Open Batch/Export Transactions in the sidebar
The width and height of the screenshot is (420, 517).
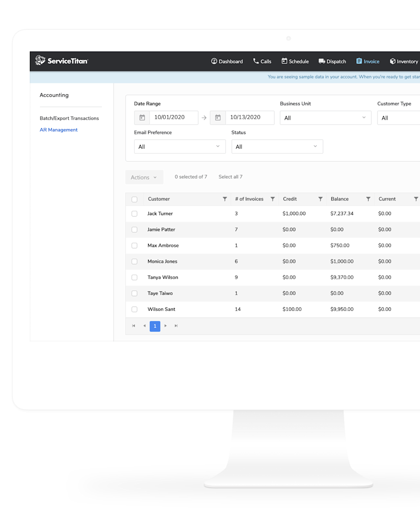click(x=69, y=118)
